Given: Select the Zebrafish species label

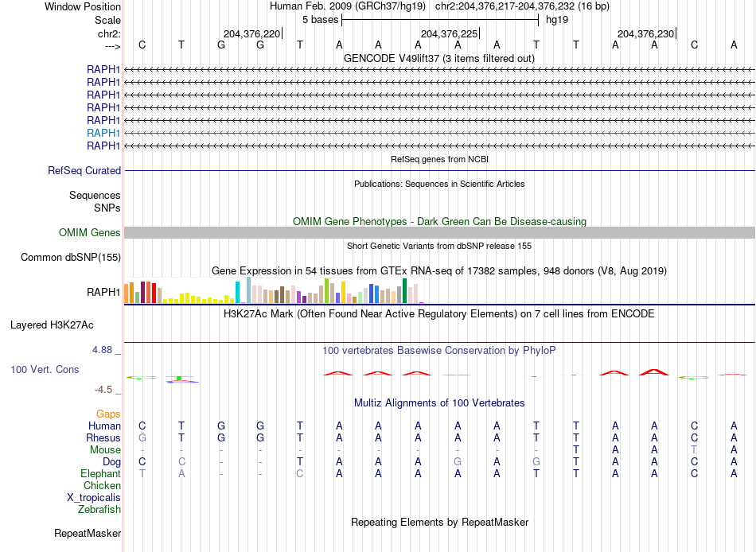Looking at the screenshot, I should (x=99, y=510).
